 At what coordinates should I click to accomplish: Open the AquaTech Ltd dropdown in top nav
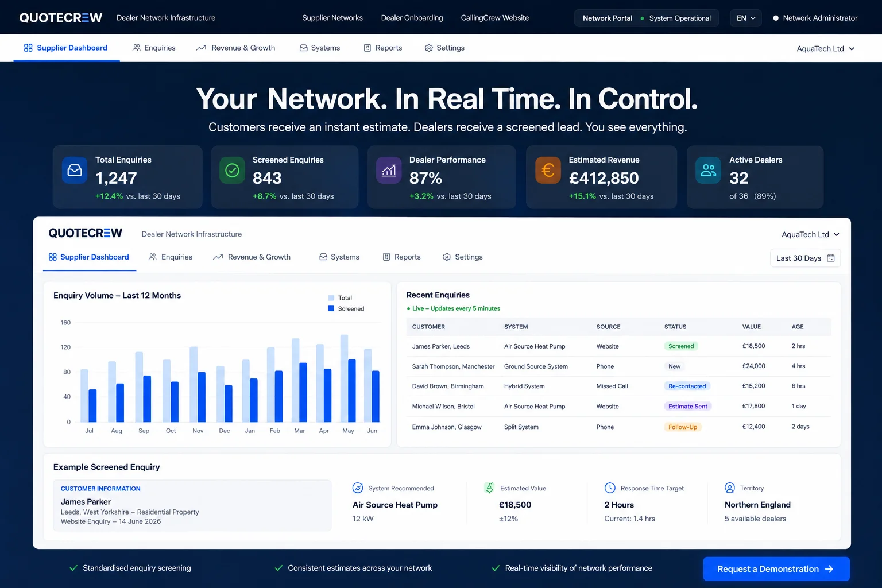pos(826,48)
